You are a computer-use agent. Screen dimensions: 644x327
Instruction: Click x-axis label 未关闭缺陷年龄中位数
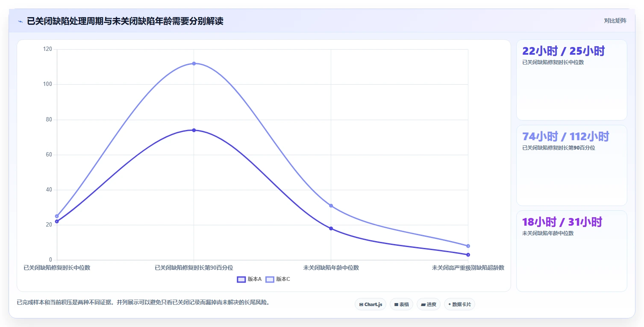click(x=331, y=268)
